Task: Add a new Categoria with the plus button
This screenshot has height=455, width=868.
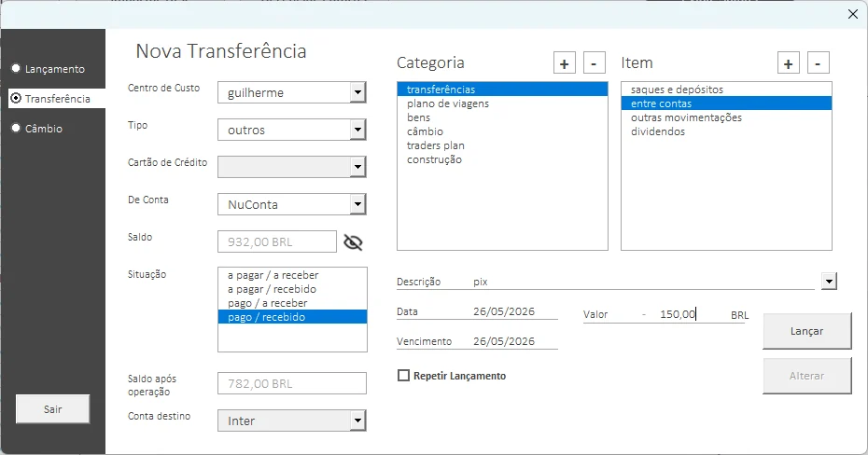Action: [x=564, y=63]
